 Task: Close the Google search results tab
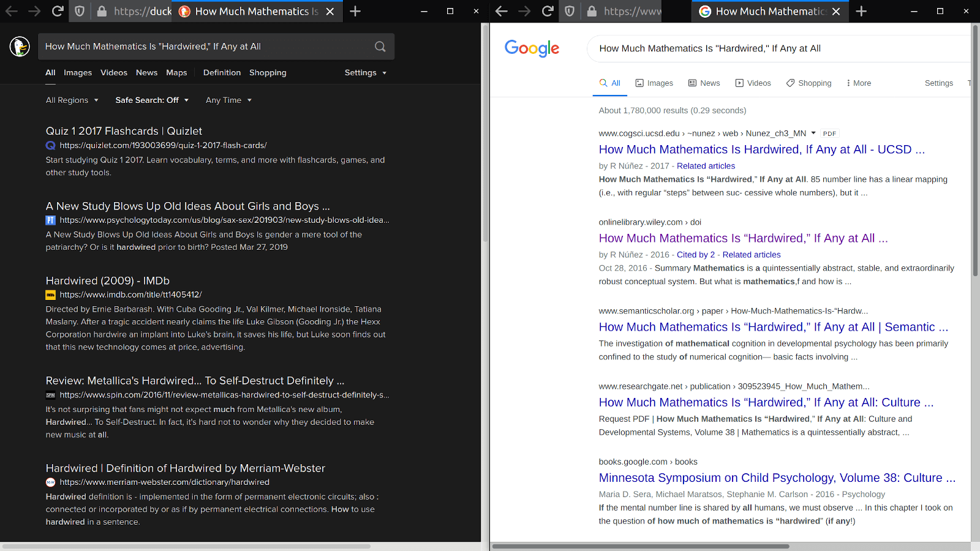(836, 12)
